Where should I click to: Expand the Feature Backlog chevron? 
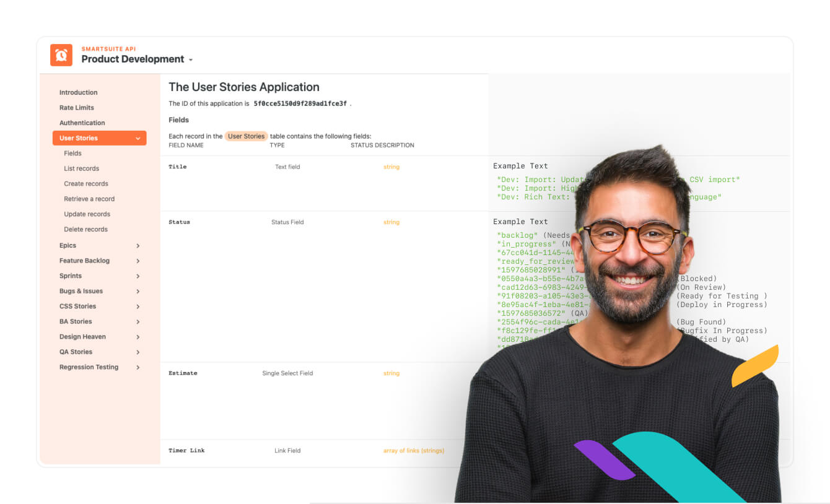[x=138, y=261]
